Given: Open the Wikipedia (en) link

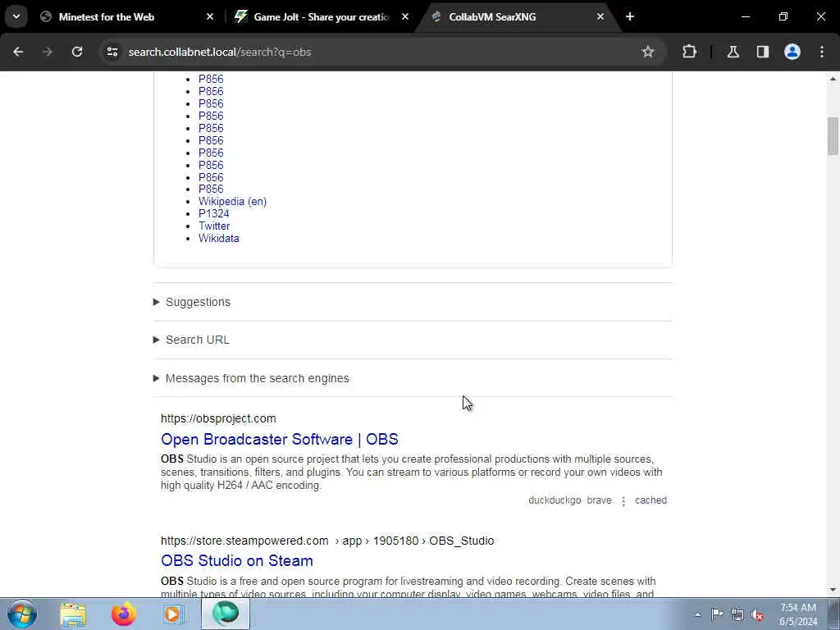Looking at the screenshot, I should tap(232, 202).
